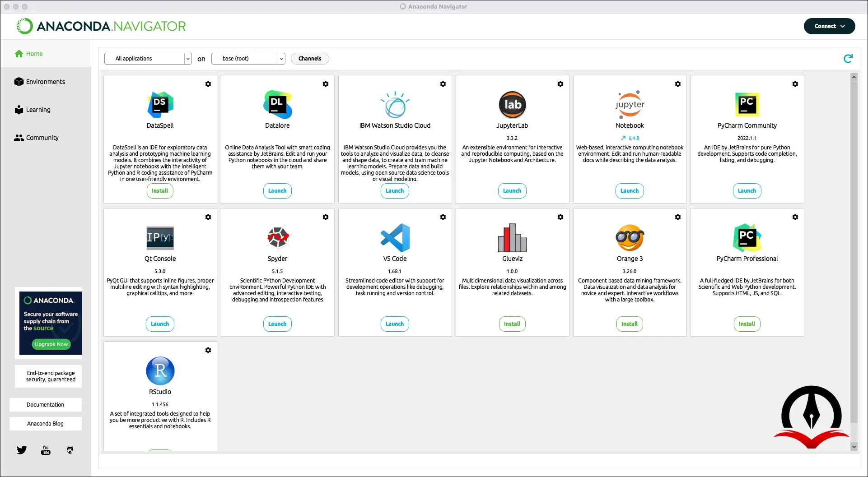This screenshot has width=868, height=477.
Task: Launch Qt Console
Action: tap(160, 324)
